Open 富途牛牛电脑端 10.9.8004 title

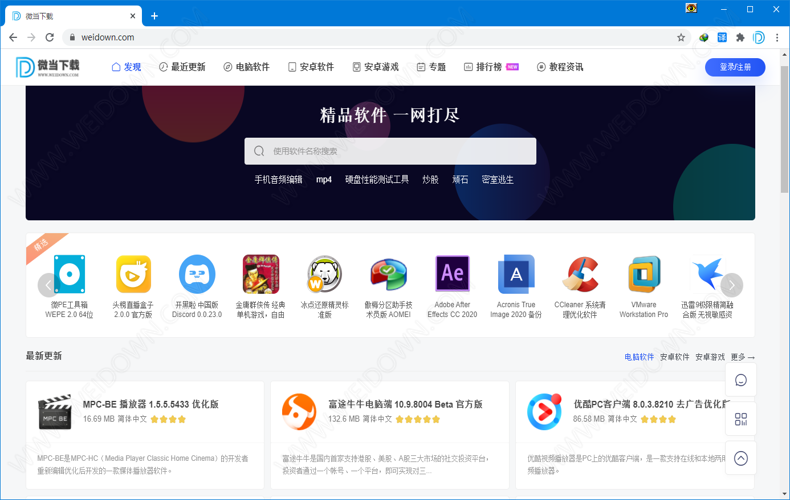click(x=406, y=404)
